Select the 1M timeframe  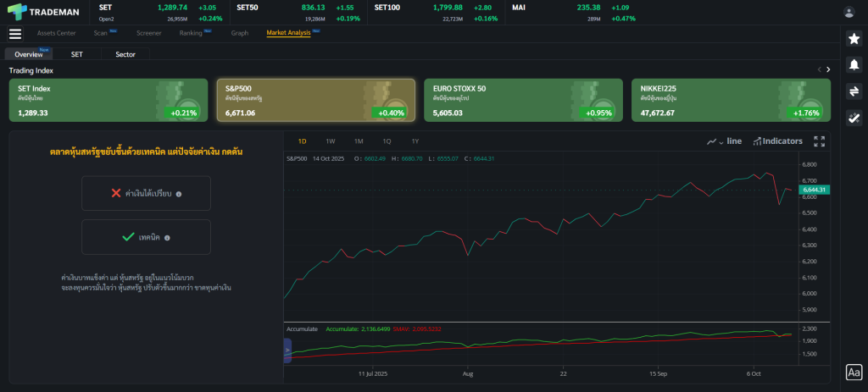(359, 141)
